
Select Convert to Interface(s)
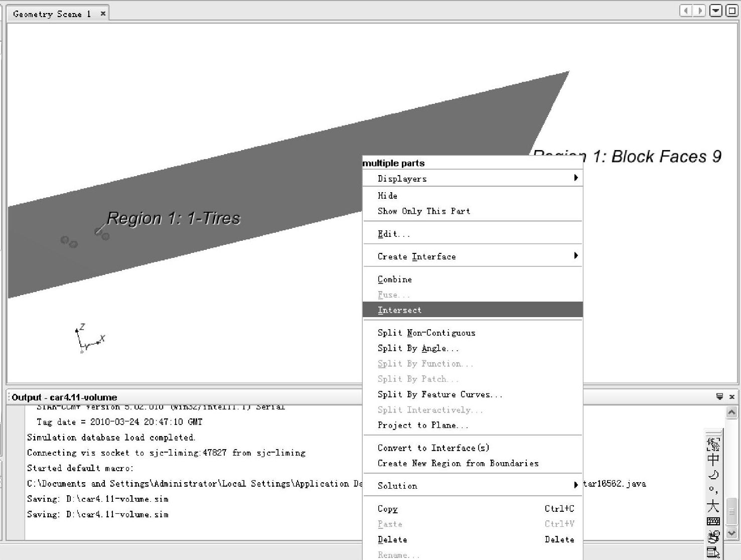point(473,448)
